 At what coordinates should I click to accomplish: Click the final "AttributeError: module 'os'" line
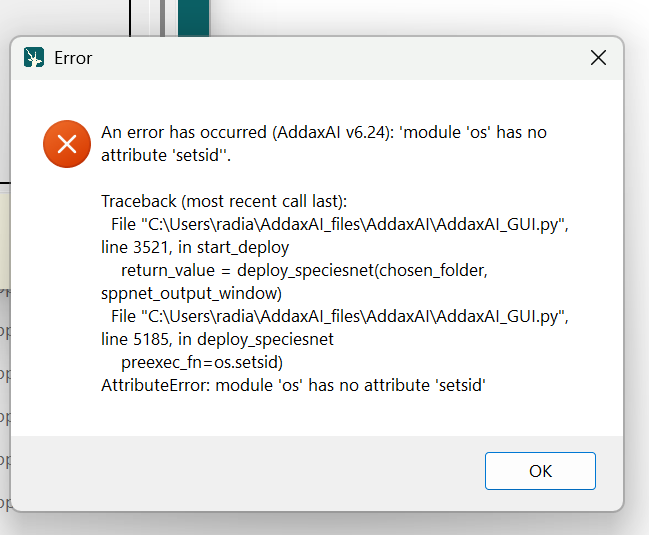point(293,385)
